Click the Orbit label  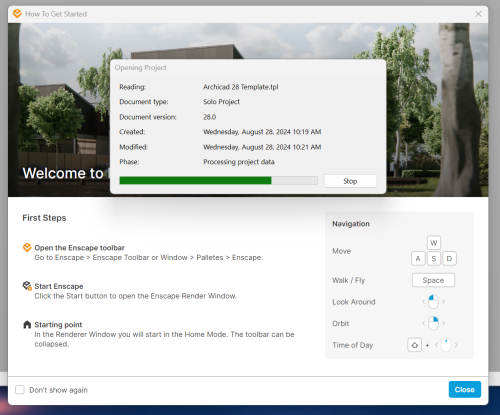click(341, 323)
